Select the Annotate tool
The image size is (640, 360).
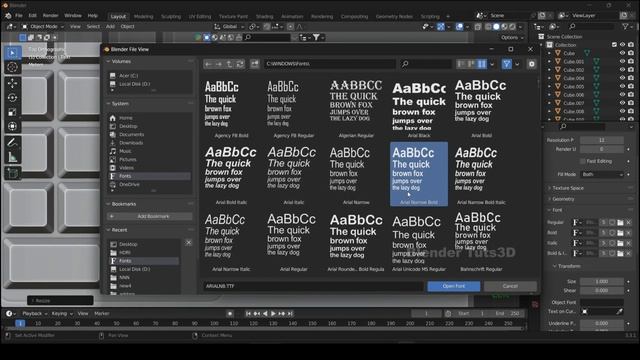[x=12, y=142]
